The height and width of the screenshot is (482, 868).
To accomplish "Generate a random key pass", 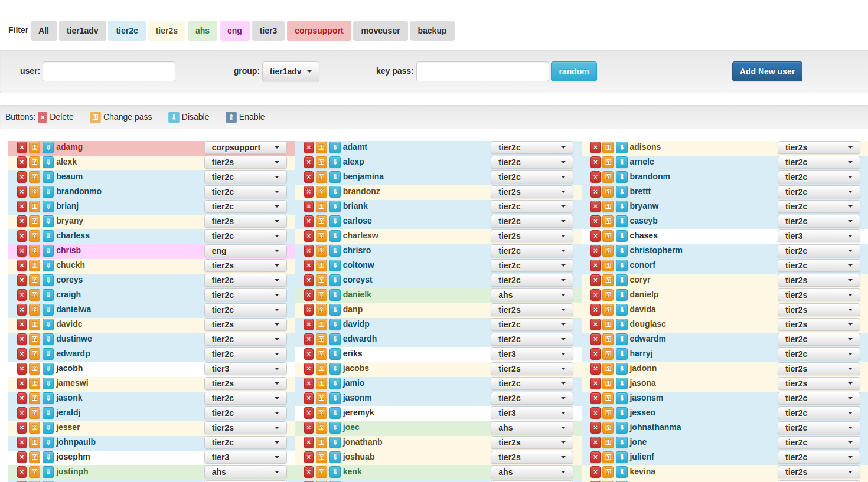I will pos(573,71).
